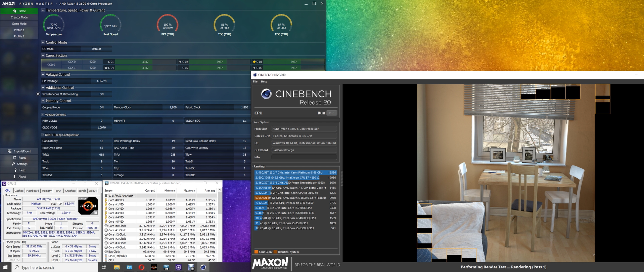Open the Help menu in Cinebench
Screen dimensions: 644x272
click(264, 82)
